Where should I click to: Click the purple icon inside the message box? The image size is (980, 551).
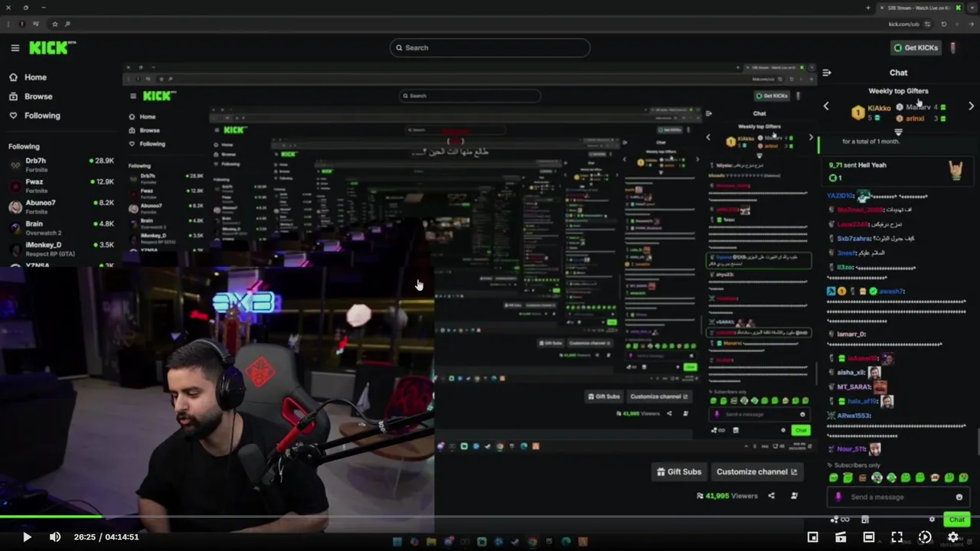tap(838, 497)
